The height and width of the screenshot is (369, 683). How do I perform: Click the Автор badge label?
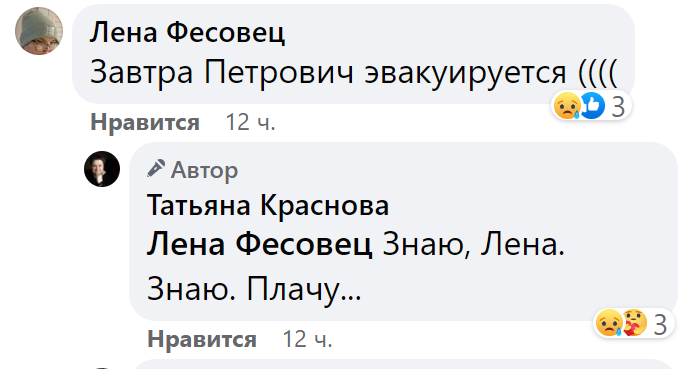(204, 170)
